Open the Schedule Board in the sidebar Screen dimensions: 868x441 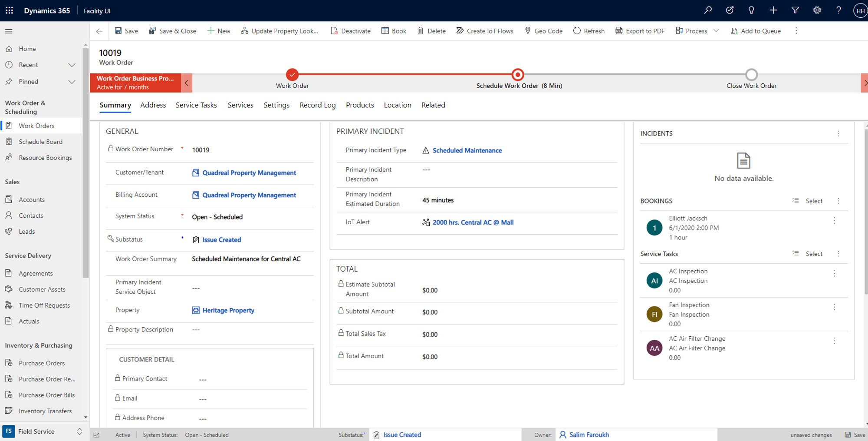(41, 142)
